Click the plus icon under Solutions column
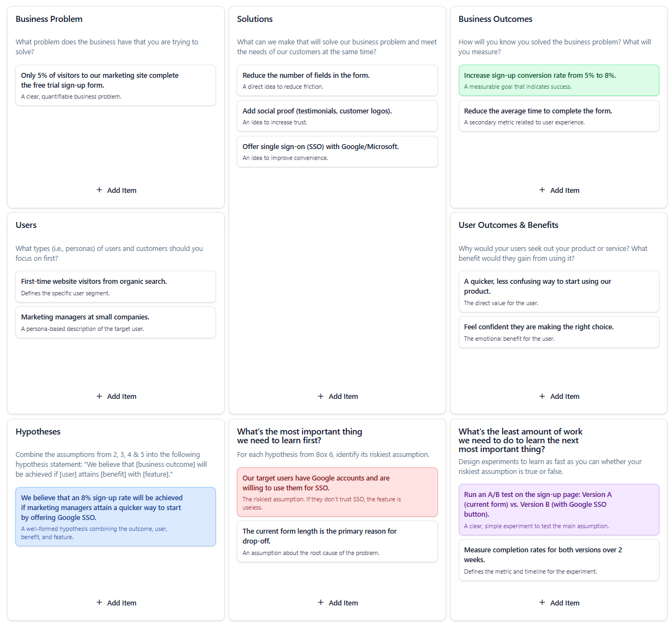The image size is (672, 629). click(x=321, y=396)
